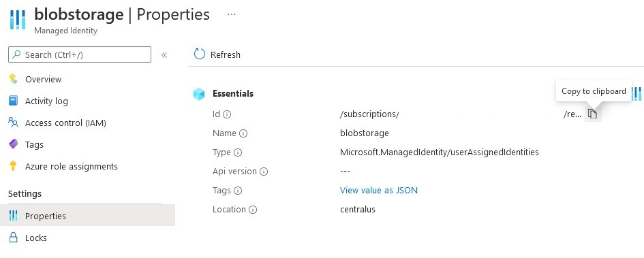Click the purple Tags icon in sidebar
The height and width of the screenshot is (258, 644).
pos(13,144)
